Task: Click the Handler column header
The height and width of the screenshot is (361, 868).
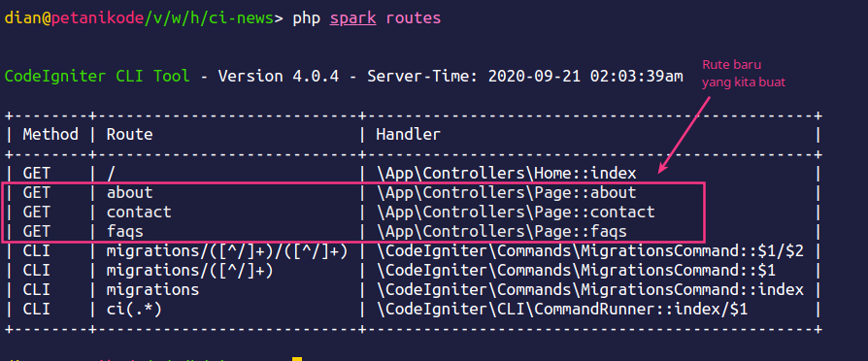Action: coord(409,134)
